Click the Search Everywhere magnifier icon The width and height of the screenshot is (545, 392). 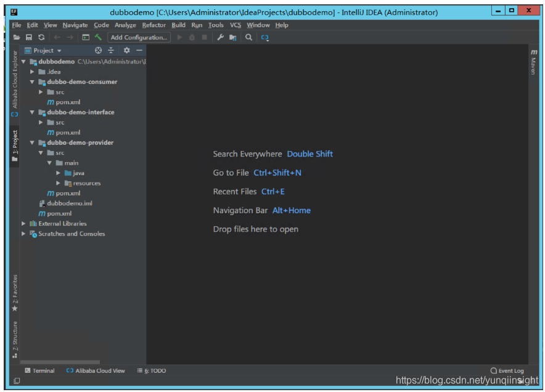point(248,38)
